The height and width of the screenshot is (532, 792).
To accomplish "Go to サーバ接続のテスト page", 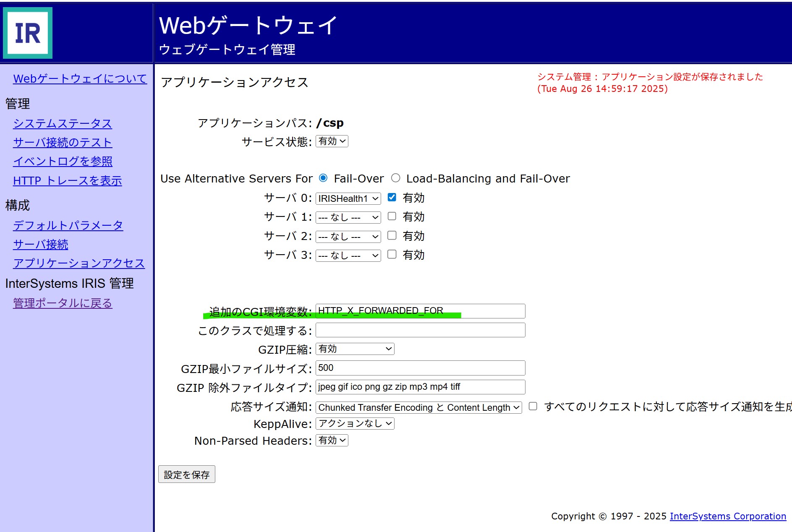I will coord(63,142).
